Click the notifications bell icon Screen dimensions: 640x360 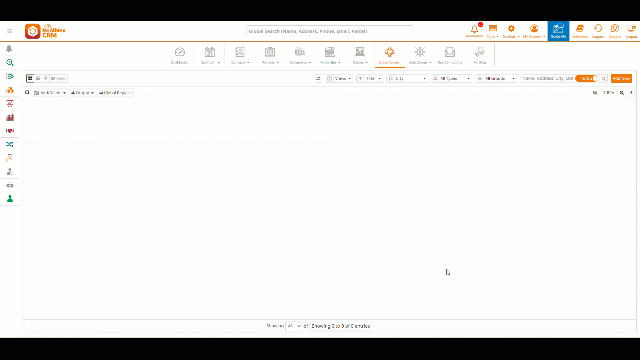point(474,31)
